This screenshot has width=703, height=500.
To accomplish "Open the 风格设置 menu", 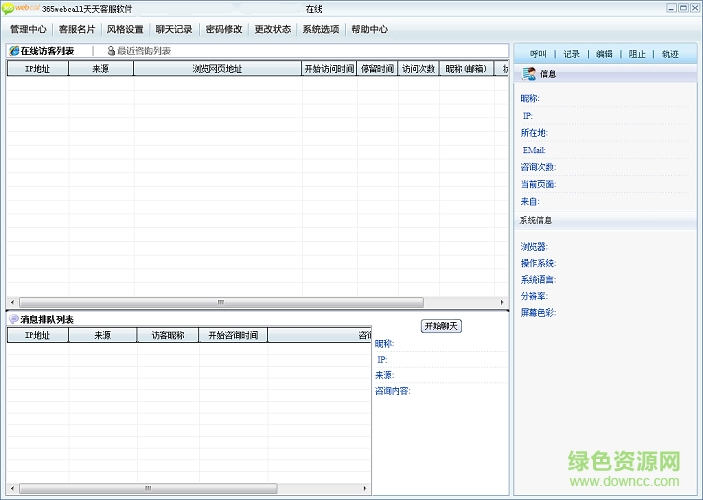I will 125,29.
